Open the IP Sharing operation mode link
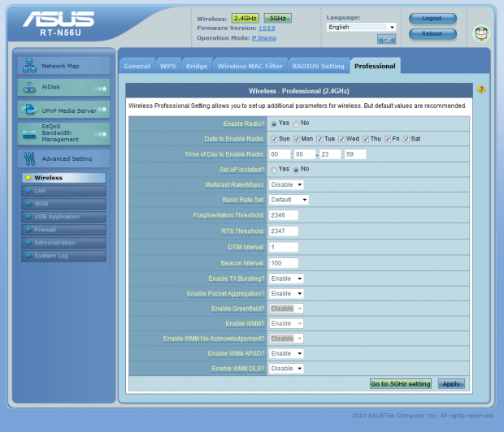Viewport: 504px width, 432px height. pos(264,38)
